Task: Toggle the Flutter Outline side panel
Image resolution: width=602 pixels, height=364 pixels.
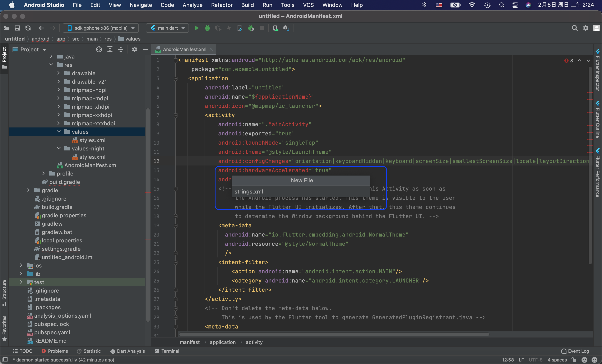Action: [597, 119]
